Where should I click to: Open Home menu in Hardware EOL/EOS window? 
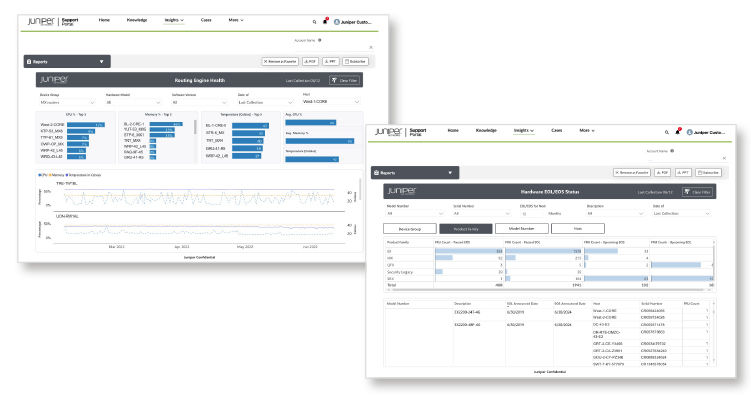tap(453, 130)
